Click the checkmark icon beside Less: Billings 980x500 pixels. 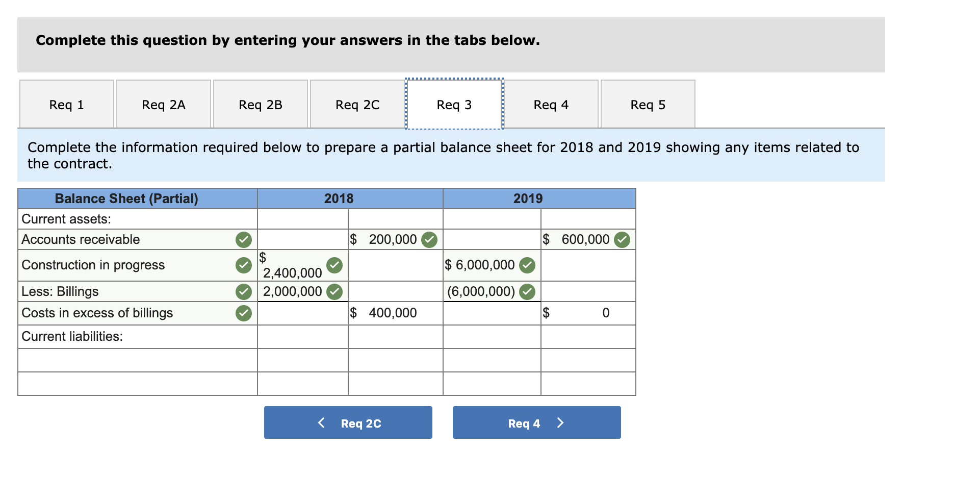point(244,291)
